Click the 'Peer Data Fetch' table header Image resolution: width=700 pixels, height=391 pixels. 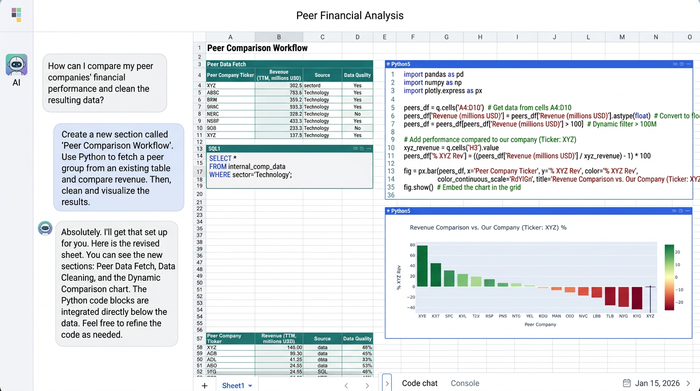[x=289, y=64]
